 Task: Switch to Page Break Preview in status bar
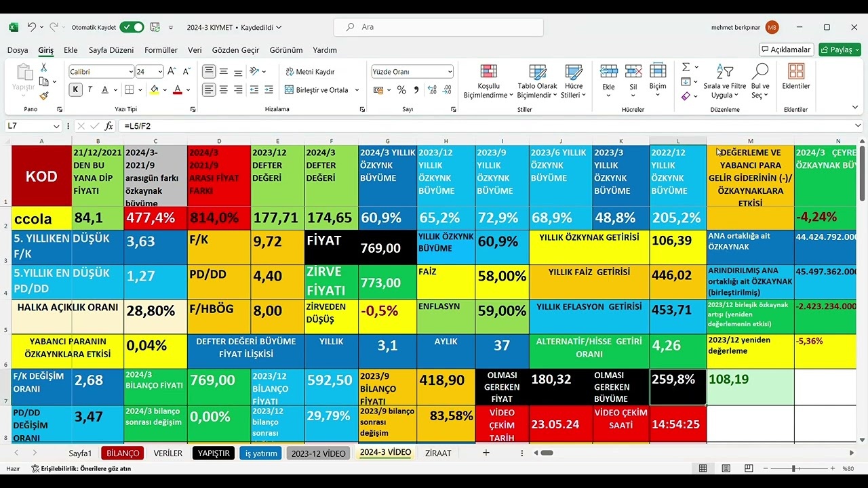(749, 468)
